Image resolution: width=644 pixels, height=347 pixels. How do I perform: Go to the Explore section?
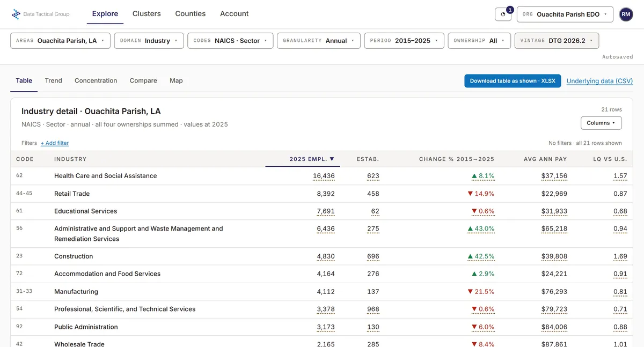[x=105, y=14]
